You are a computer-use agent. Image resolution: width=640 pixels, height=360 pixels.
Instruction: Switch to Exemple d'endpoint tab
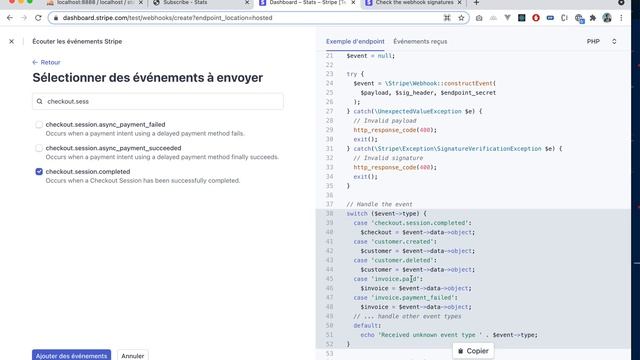355,42
